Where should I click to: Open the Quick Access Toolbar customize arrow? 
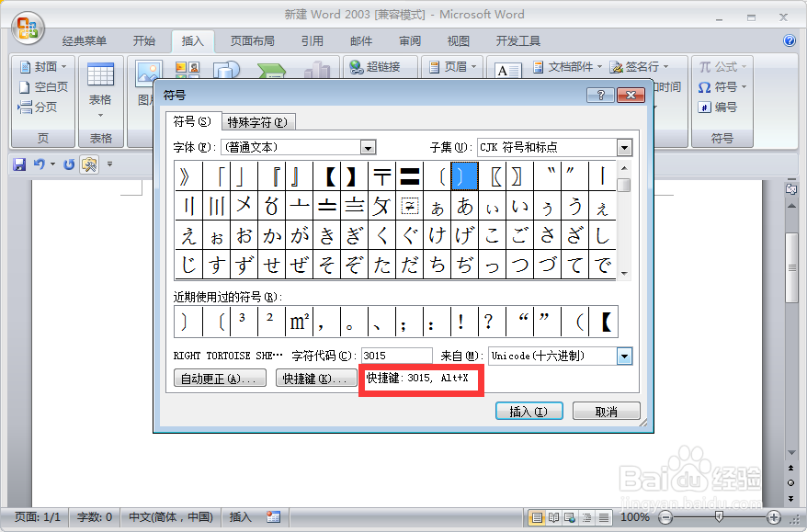point(109,164)
